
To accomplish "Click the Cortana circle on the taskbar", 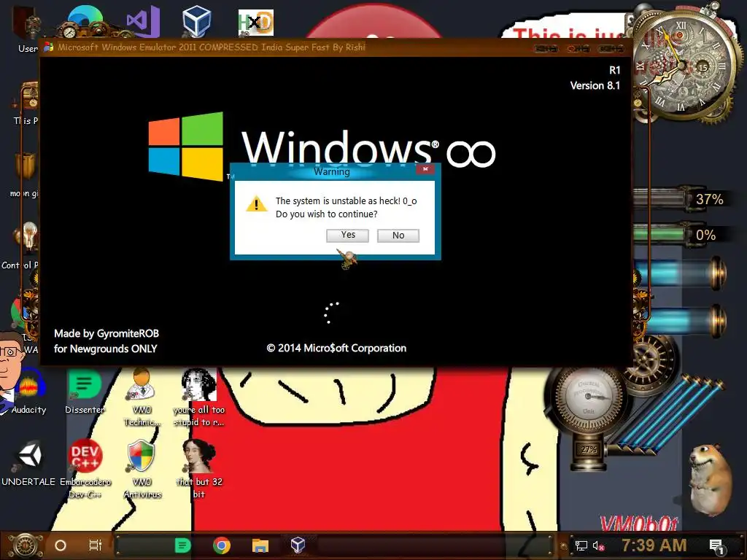I will (61, 545).
